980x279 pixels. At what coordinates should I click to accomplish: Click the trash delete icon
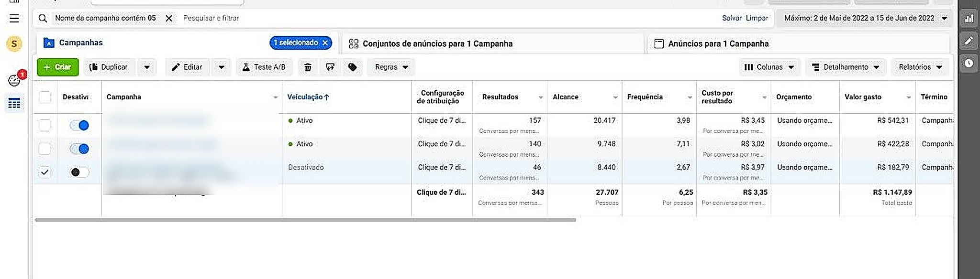coord(308,67)
